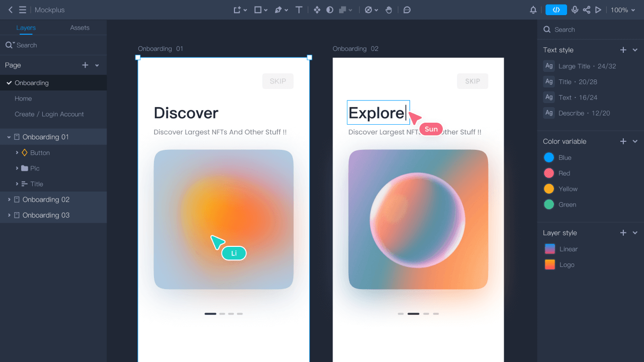Expand the Button layer group
Image resolution: width=644 pixels, height=362 pixels.
click(x=17, y=153)
